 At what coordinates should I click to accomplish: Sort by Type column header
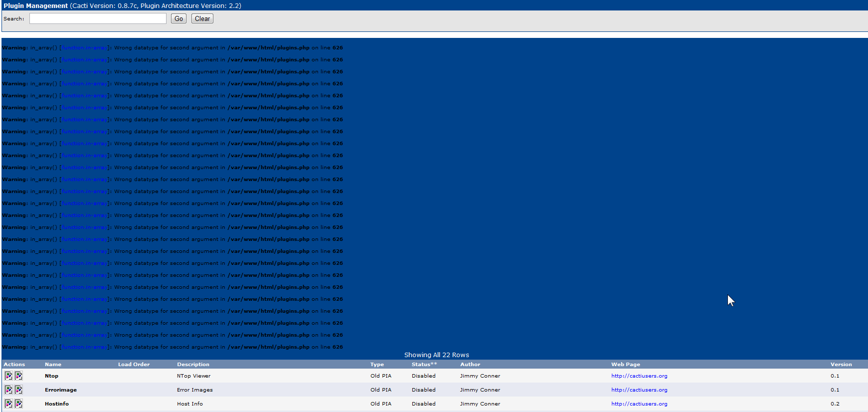point(377,365)
